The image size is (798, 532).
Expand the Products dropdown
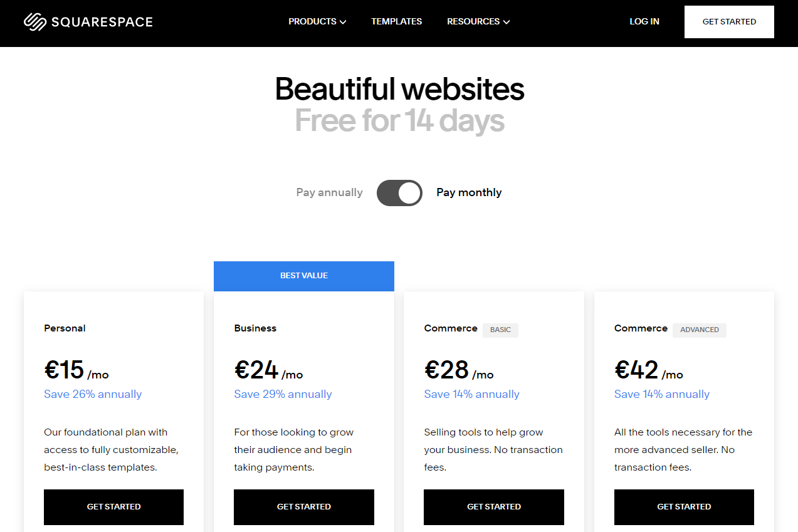tap(317, 21)
